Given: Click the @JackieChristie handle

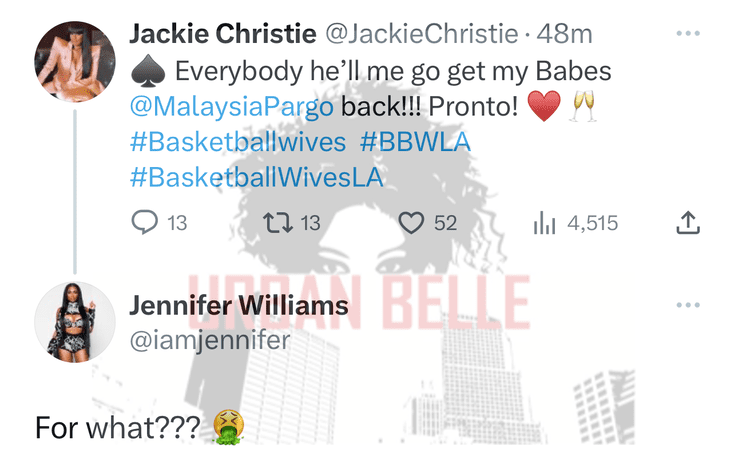Looking at the screenshot, I should (x=422, y=34).
